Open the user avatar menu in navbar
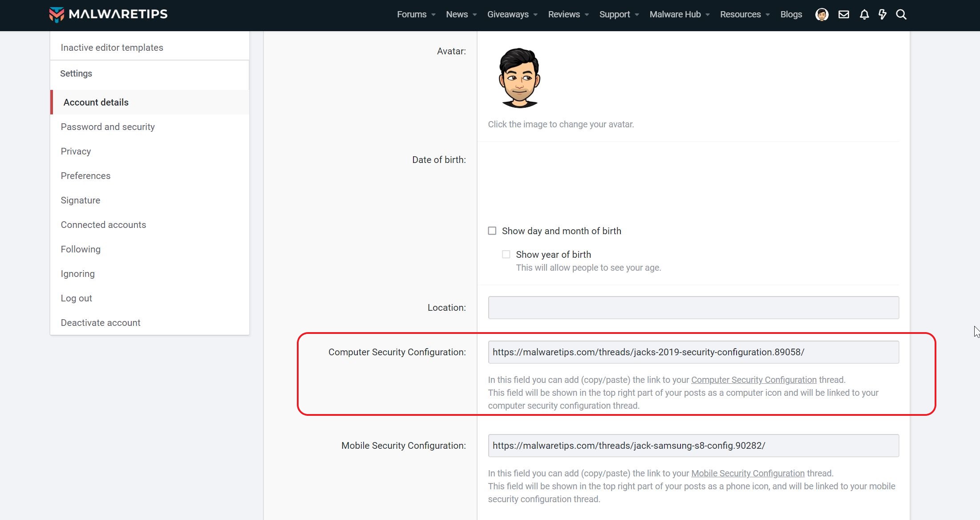Screen dimensions: 980x520 pos(822,15)
